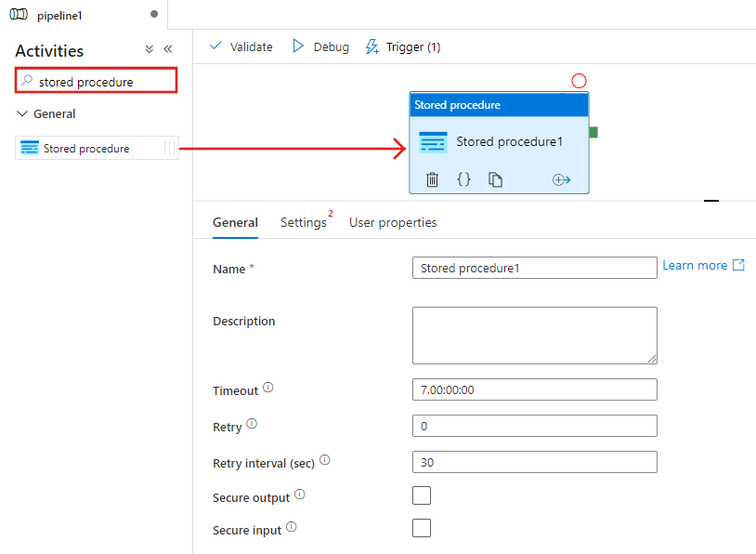Screen dimensions: 756x554
Task: Clone the activity using the copy icon
Action: tap(496, 180)
